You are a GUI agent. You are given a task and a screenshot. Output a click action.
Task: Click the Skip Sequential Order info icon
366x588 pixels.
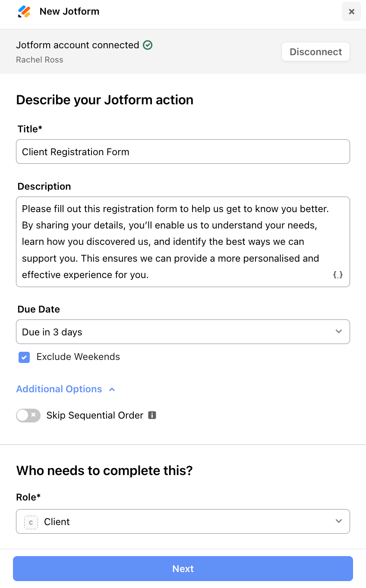pos(152,415)
